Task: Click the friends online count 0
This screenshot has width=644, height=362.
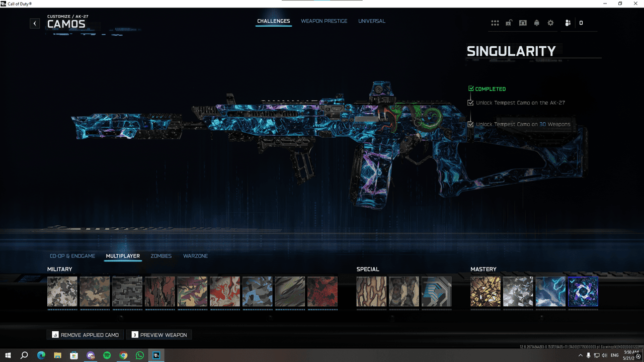Action: point(581,23)
